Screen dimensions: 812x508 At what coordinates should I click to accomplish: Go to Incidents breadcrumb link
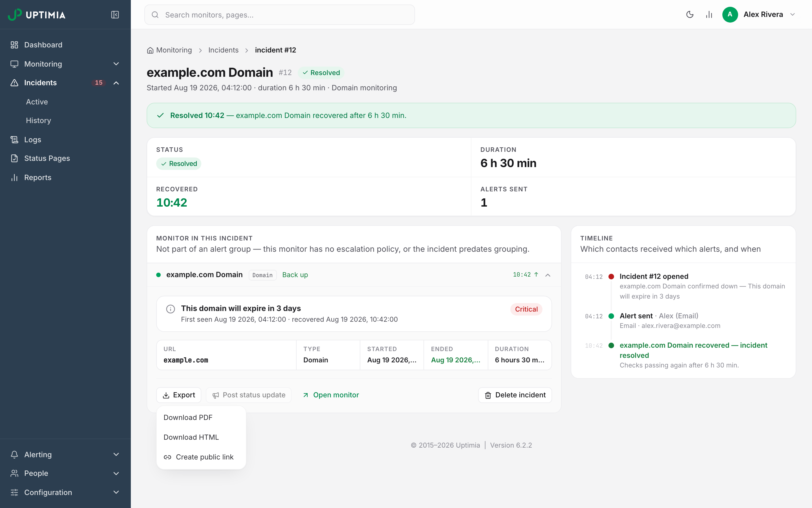[x=224, y=50]
